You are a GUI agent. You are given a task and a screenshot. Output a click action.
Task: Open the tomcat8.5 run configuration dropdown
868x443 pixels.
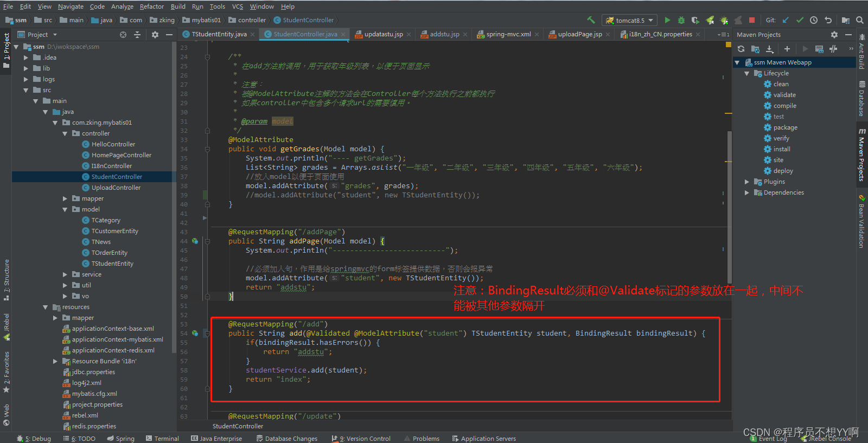pos(630,21)
